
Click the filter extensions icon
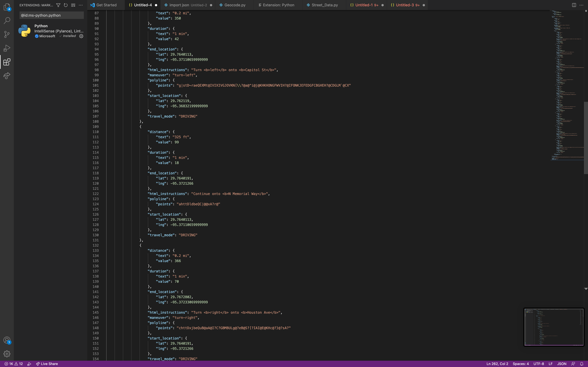pos(58,5)
